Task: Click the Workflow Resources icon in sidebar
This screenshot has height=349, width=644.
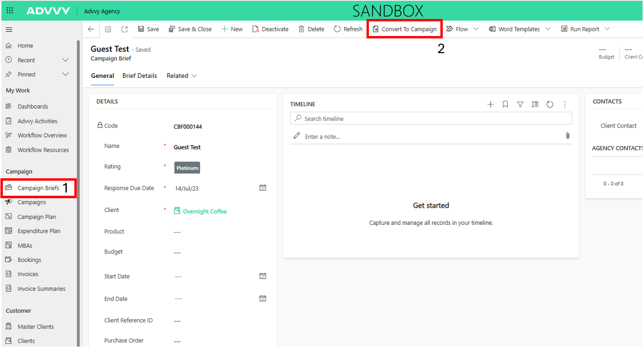Action: click(x=9, y=150)
